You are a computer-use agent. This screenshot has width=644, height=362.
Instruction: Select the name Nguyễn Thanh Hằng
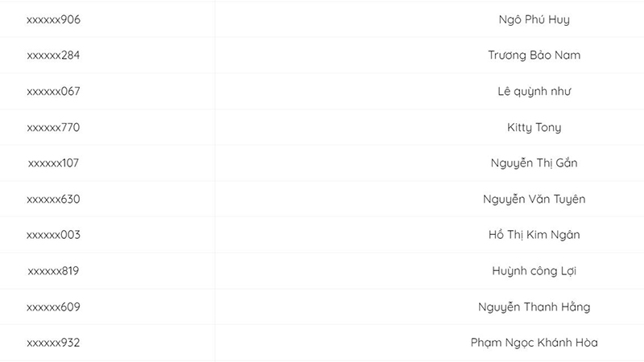(534, 307)
